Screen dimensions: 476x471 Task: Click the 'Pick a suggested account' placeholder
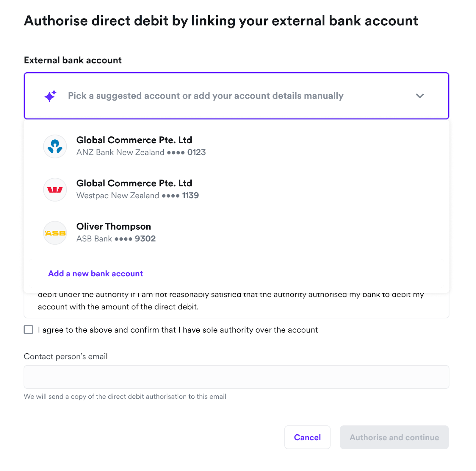[x=206, y=96]
